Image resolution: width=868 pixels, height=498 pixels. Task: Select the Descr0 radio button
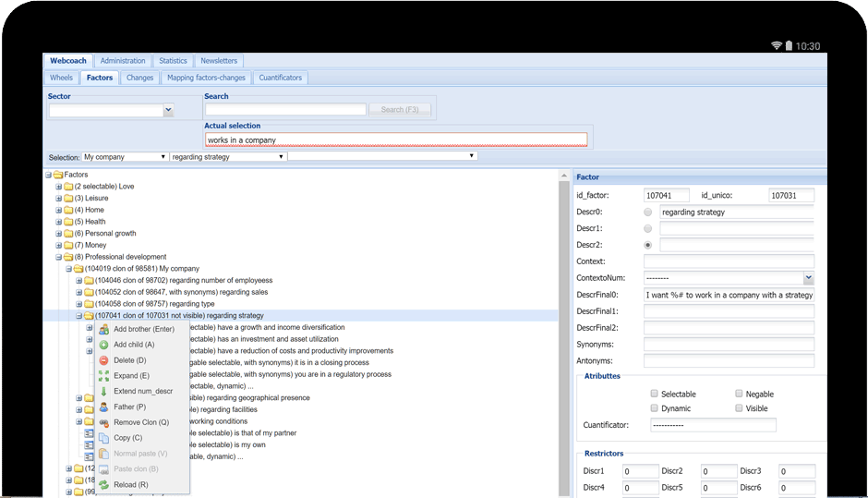pos(647,213)
